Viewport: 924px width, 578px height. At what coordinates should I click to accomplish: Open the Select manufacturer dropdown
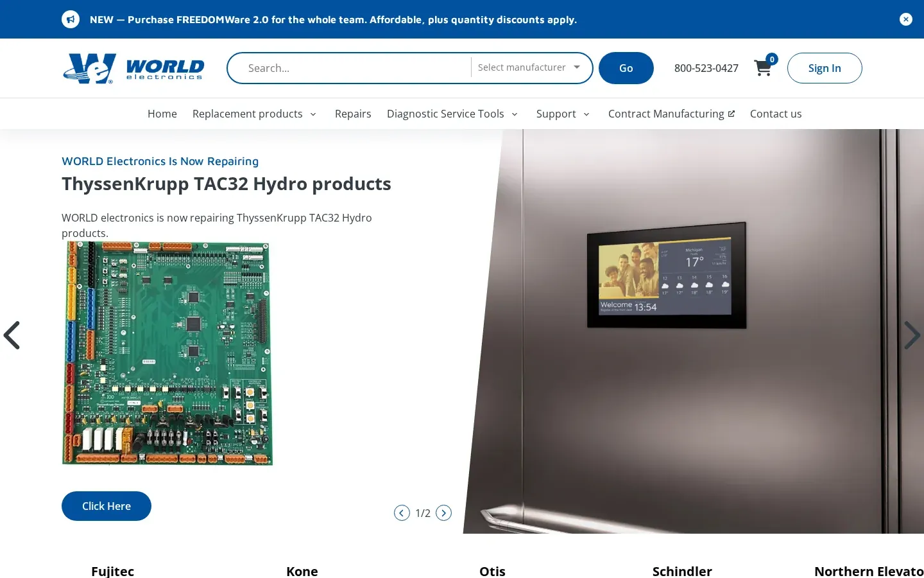click(x=529, y=67)
